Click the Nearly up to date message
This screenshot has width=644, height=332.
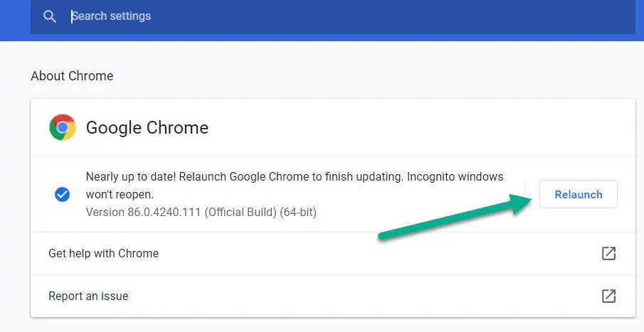click(131, 177)
